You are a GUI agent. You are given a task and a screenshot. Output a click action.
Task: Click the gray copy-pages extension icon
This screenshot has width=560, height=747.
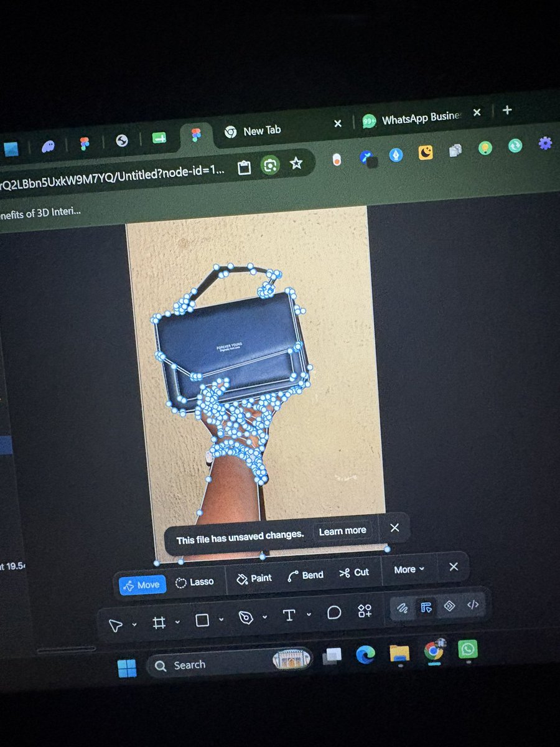point(455,150)
